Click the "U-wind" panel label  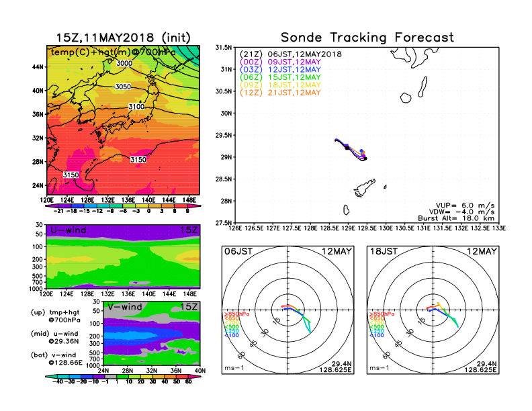click(x=69, y=230)
